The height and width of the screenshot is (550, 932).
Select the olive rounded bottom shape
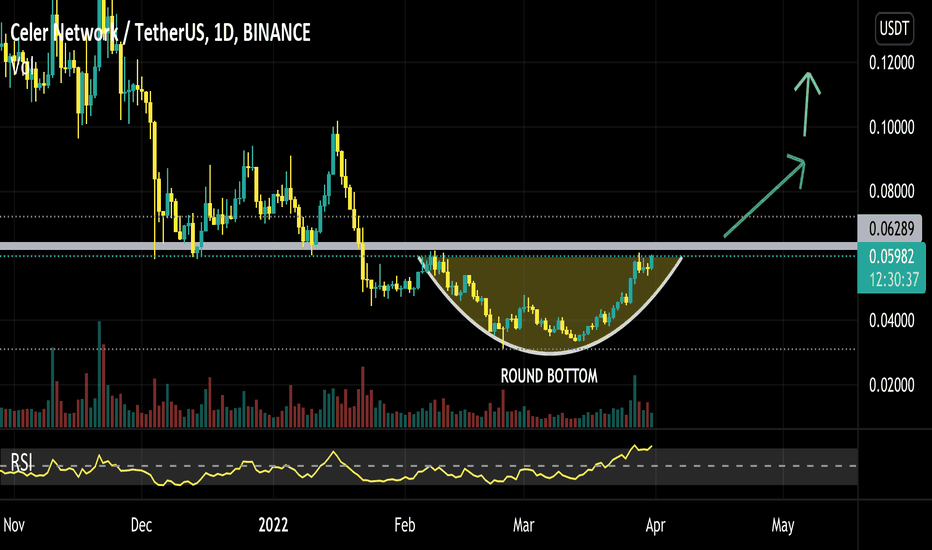coord(551,304)
